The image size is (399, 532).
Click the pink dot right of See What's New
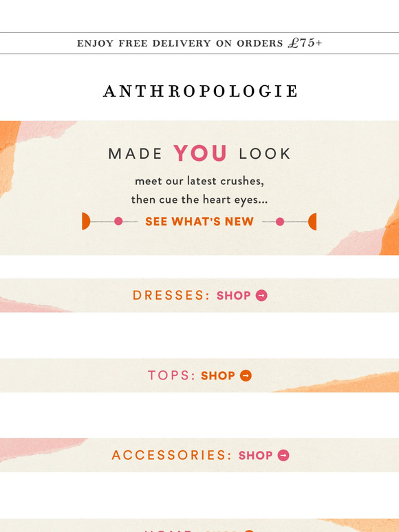tap(280, 221)
